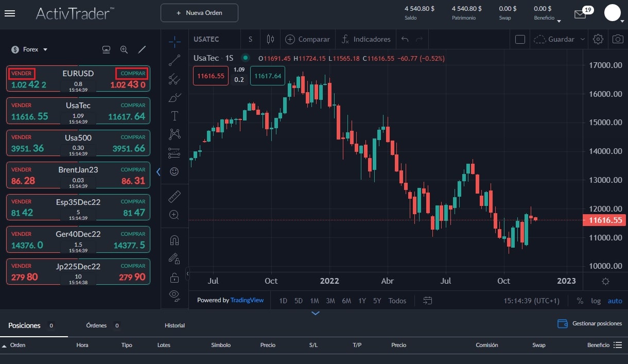628x364 pixels.
Task: Collapse the watchlist with the blue chevron
Action: tap(159, 172)
